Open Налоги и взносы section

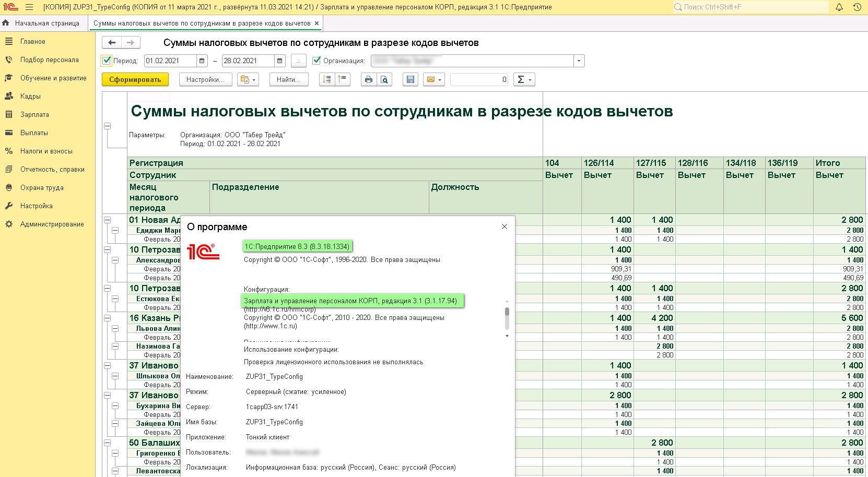click(46, 151)
